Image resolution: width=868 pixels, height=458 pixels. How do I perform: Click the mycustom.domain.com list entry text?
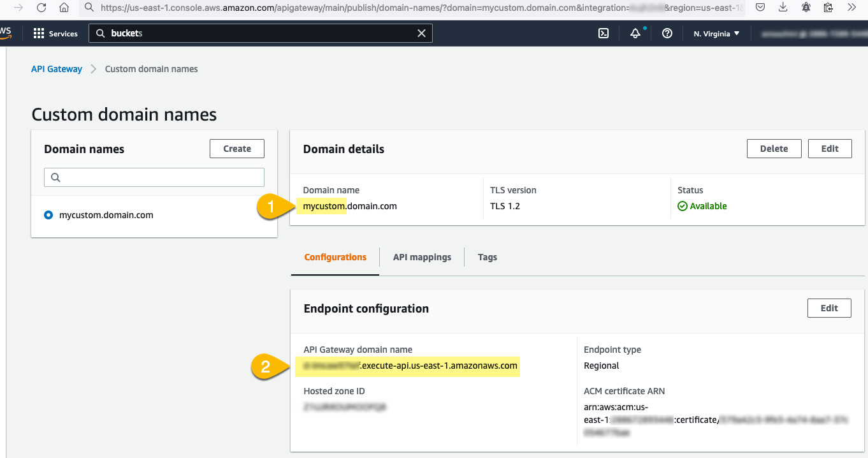[x=106, y=215]
